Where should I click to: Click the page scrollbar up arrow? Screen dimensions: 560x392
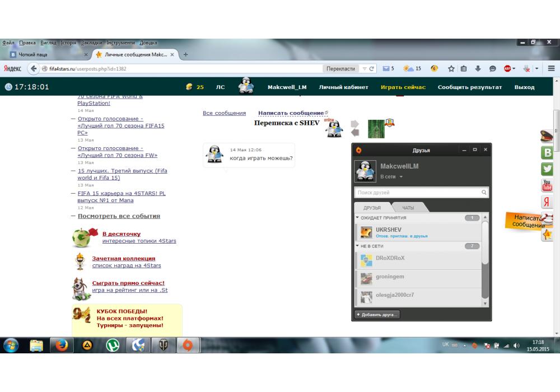click(x=556, y=81)
